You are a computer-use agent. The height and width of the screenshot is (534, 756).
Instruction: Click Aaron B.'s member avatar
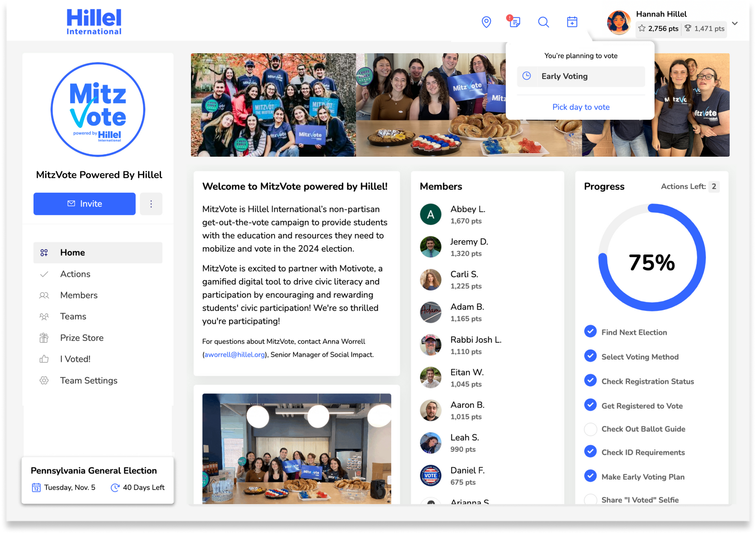tap(431, 410)
